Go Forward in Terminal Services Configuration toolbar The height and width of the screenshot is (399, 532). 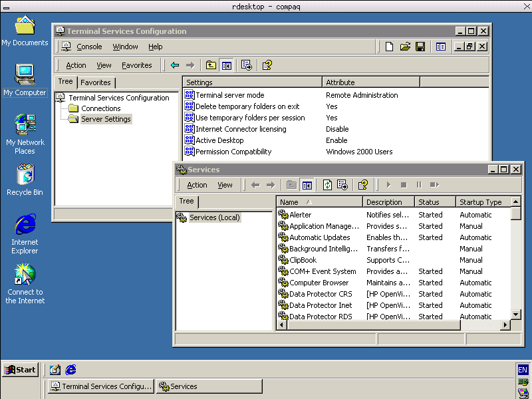tap(190, 65)
